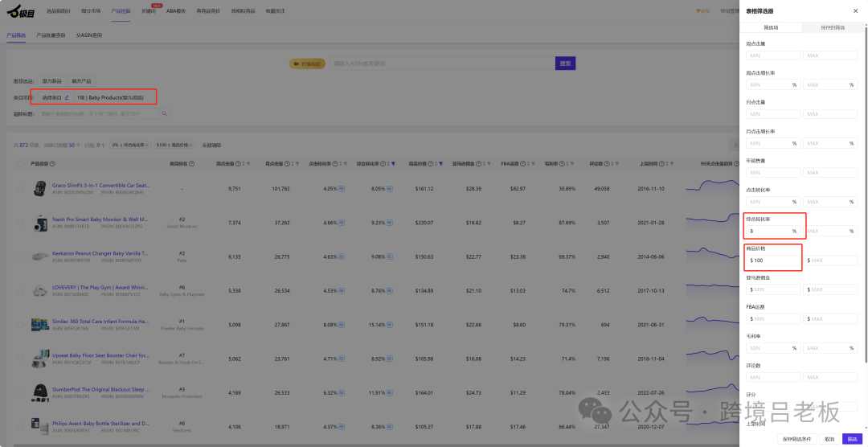868x447 pixels.
Task: Click the 取消 button in the filter panel
Action: tap(829, 439)
